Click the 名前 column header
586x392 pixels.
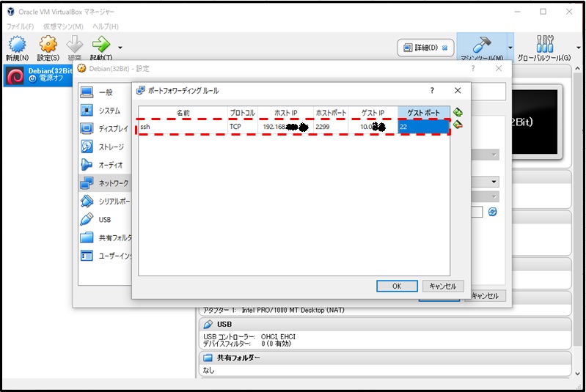click(x=183, y=113)
